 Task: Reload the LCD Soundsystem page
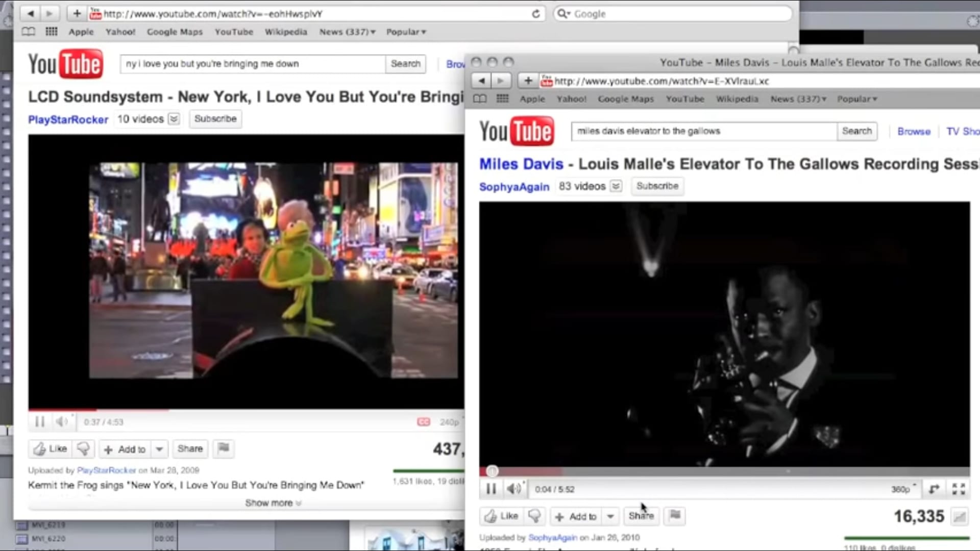535,14
